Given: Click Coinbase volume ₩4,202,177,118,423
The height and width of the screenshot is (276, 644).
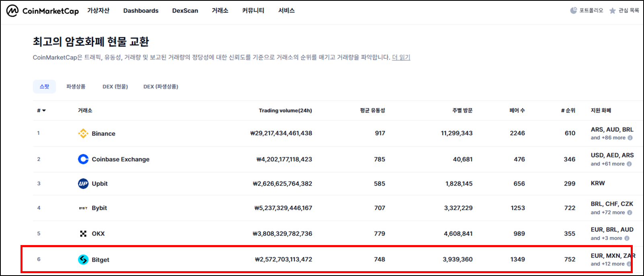Looking at the screenshot, I should pos(285,159).
